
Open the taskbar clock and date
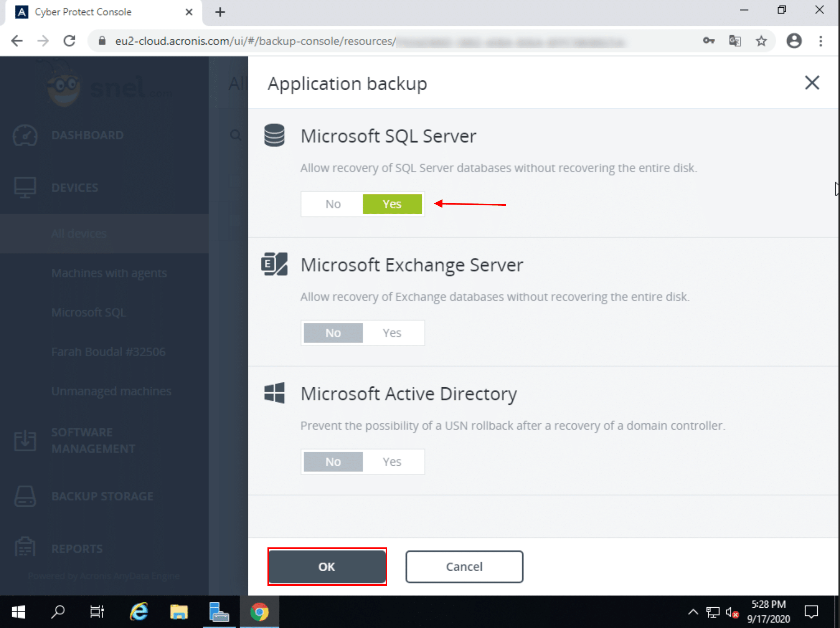click(x=769, y=612)
